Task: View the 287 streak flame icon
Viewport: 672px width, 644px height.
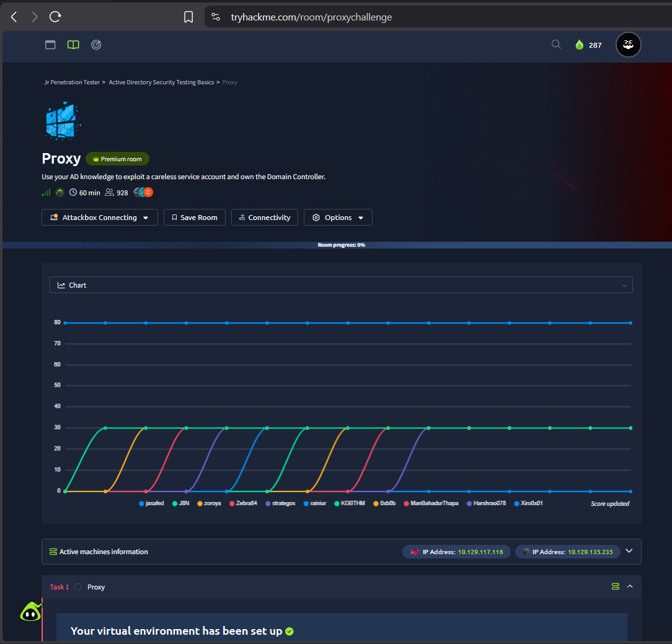Action: click(x=580, y=45)
